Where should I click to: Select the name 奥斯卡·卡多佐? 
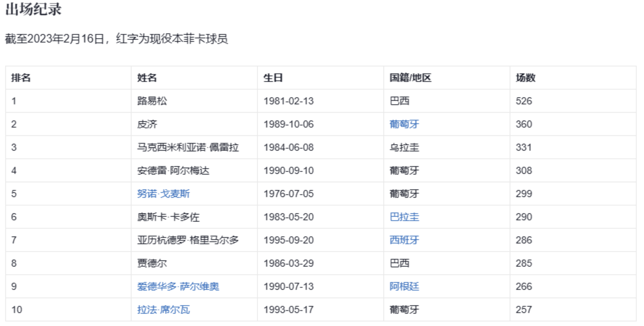(168, 217)
